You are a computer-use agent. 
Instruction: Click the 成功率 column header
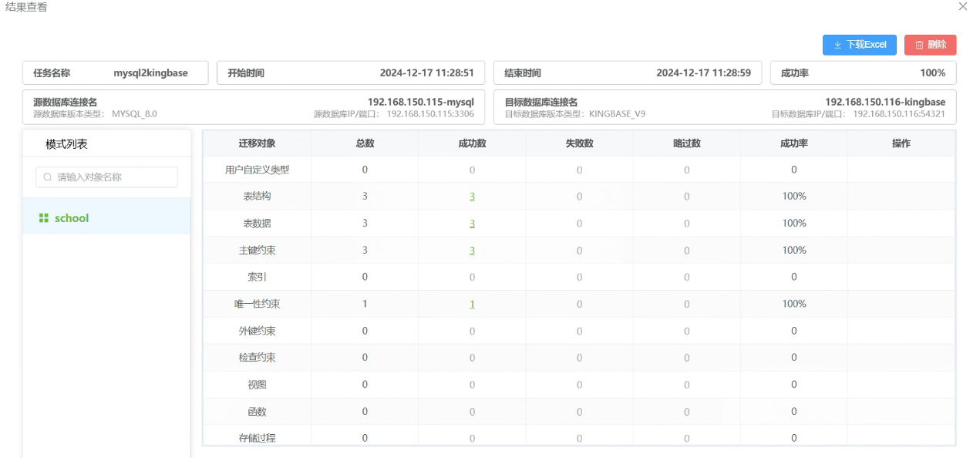coord(793,143)
